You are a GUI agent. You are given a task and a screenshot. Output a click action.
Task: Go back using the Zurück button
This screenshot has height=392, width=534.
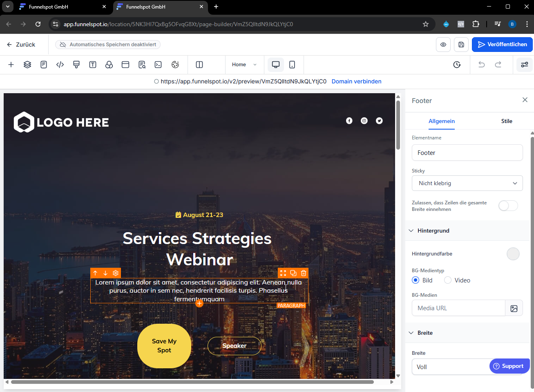point(21,45)
